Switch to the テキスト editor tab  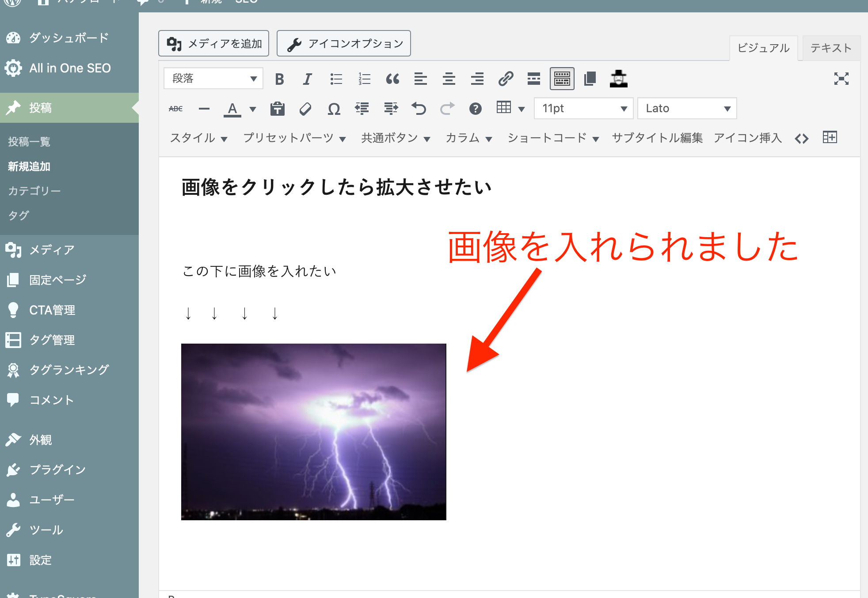pyautogui.click(x=831, y=48)
